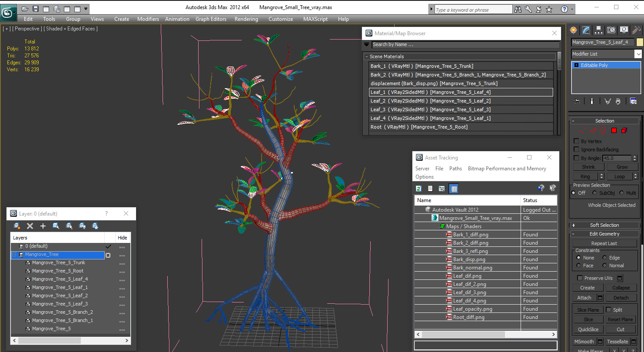Open the 3ds Max application button menu
Image resolution: width=644 pixels, height=352 pixels.
pyautogui.click(x=8, y=13)
